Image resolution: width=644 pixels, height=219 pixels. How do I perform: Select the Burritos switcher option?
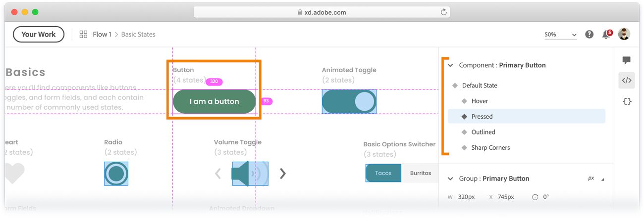click(421, 173)
